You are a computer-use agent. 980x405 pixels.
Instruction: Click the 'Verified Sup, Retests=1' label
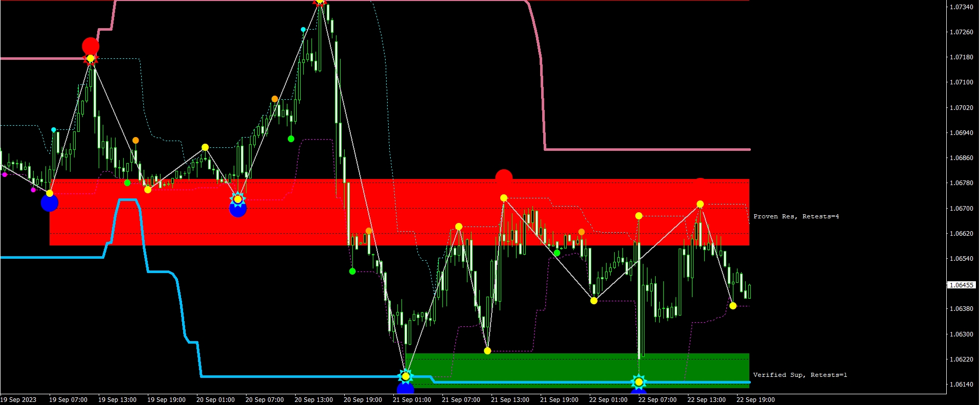[800, 375]
